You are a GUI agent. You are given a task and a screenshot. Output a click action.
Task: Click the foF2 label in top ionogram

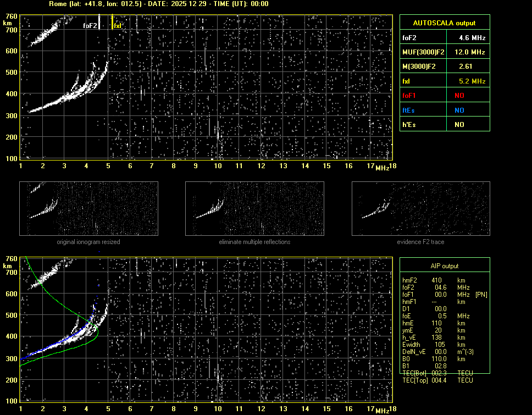tap(91, 25)
